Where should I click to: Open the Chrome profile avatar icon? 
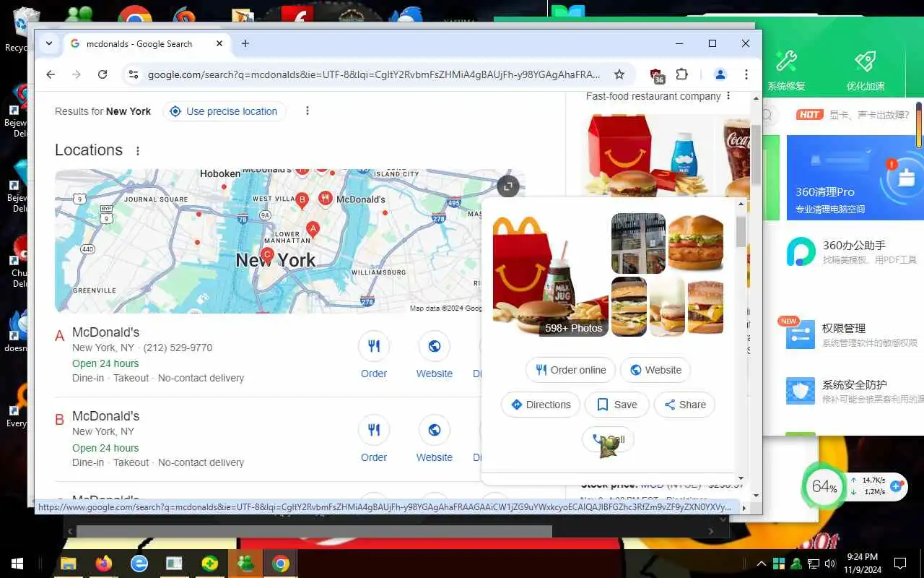[720, 74]
